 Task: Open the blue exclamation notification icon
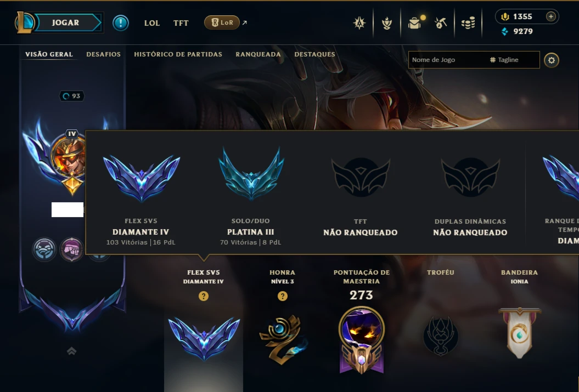[120, 23]
